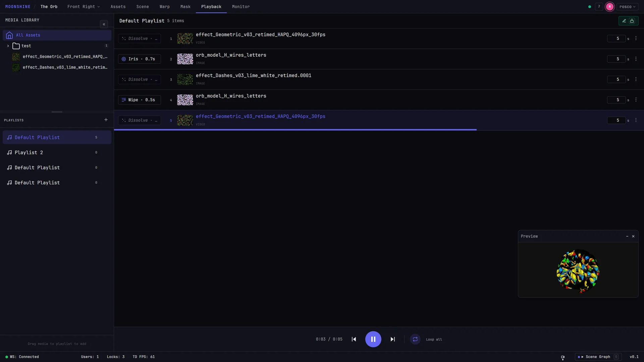644x362 pixels.
Task: Click The Orb project name
Action: [49, 7]
